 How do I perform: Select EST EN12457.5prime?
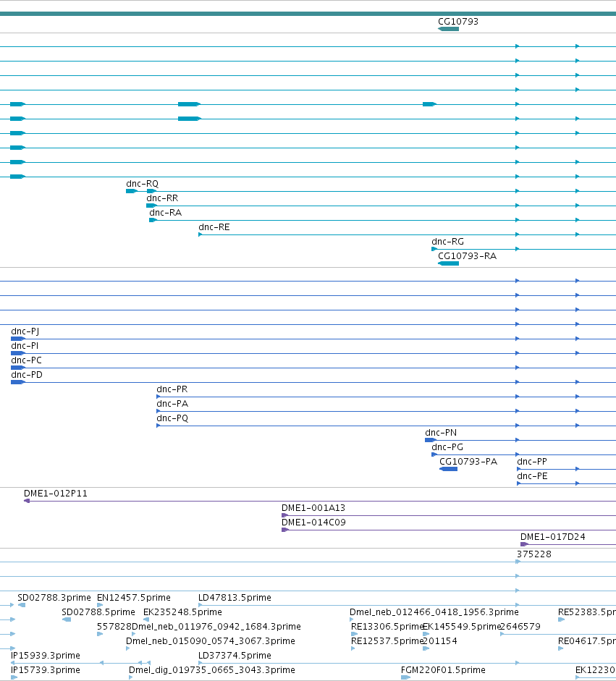133,598
